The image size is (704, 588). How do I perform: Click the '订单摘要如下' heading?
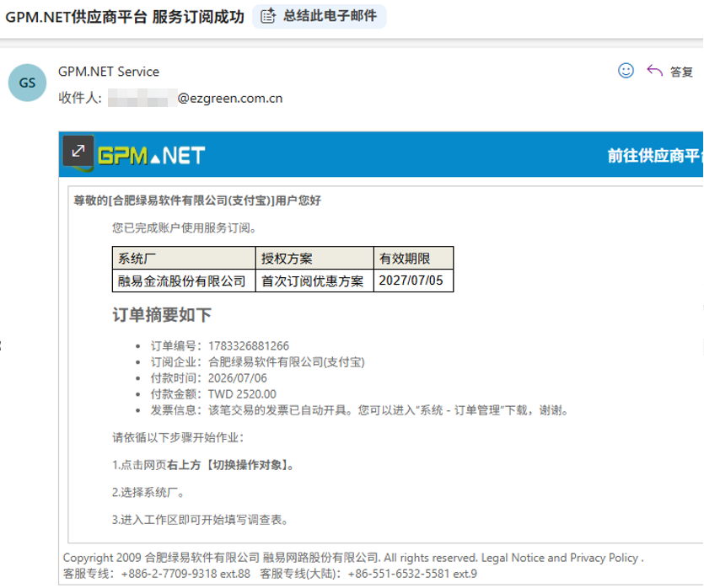point(162,315)
